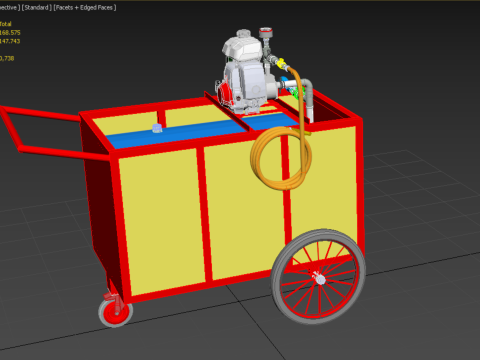Open the Standard viewport label menu

pos(37,7)
